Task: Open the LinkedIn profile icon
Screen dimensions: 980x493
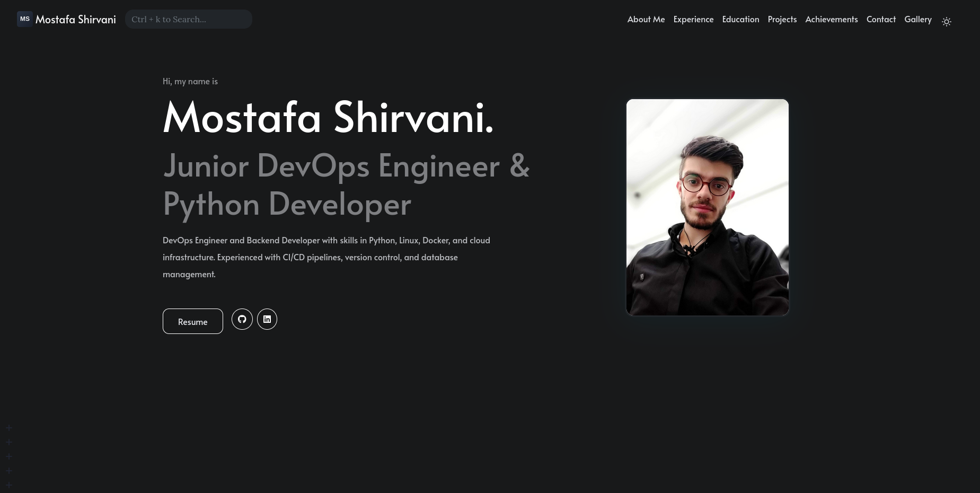Action: pyautogui.click(x=267, y=319)
